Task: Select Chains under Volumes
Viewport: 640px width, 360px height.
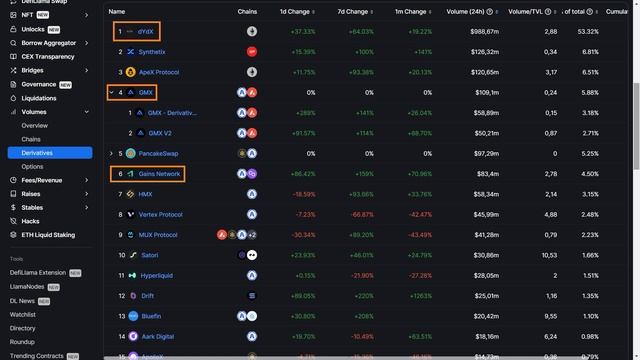Action: [31, 139]
